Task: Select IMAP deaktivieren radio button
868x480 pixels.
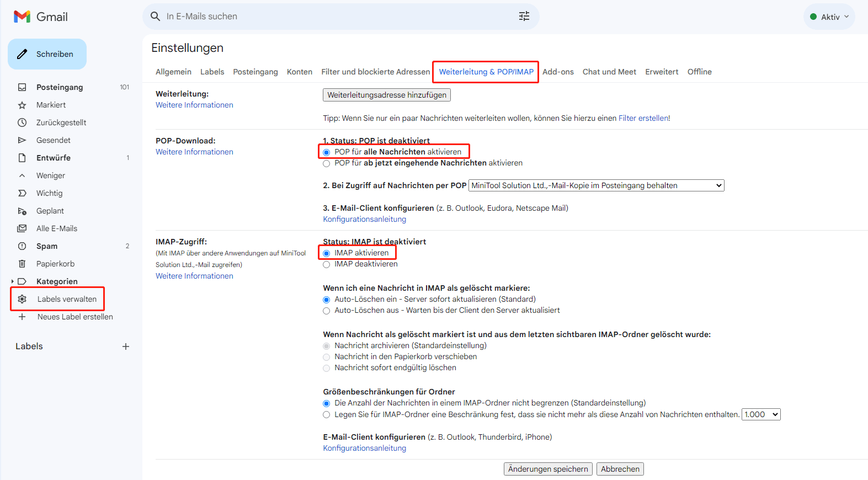Action: (x=327, y=264)
